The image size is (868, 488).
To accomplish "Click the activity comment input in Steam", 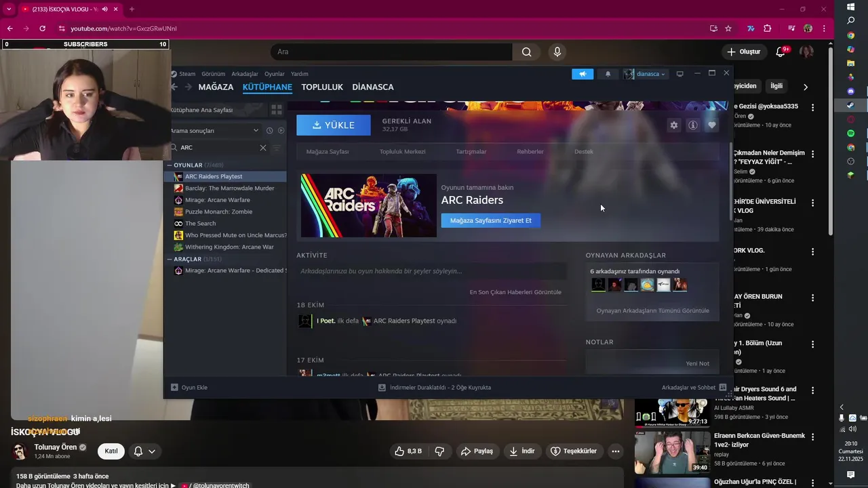I will point(431,271).
